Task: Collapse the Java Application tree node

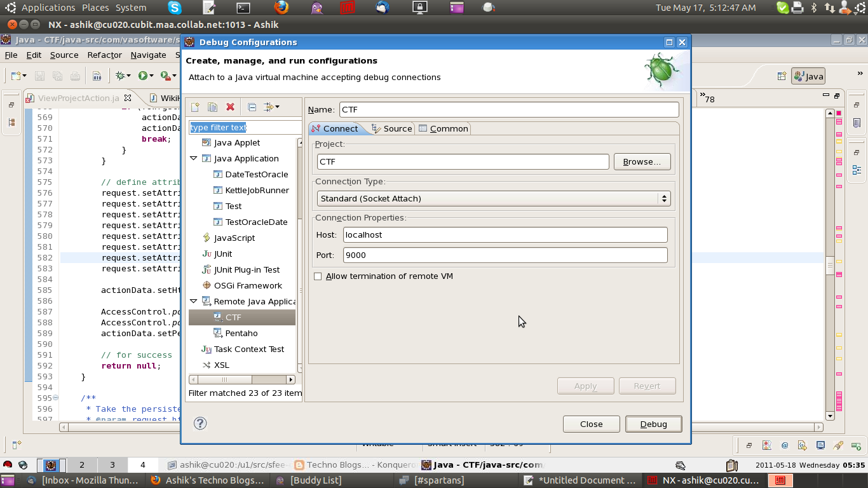Action: (194, 158)
